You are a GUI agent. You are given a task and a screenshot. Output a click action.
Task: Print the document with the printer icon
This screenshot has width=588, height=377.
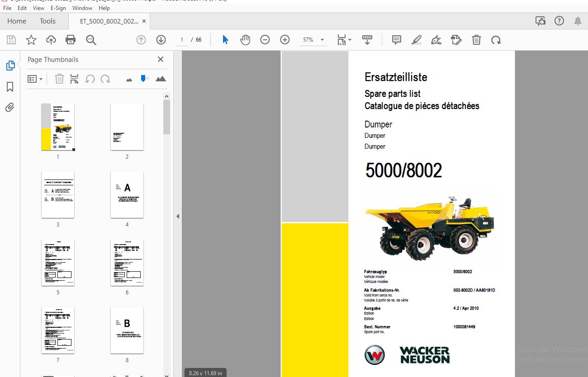(71, 40)
